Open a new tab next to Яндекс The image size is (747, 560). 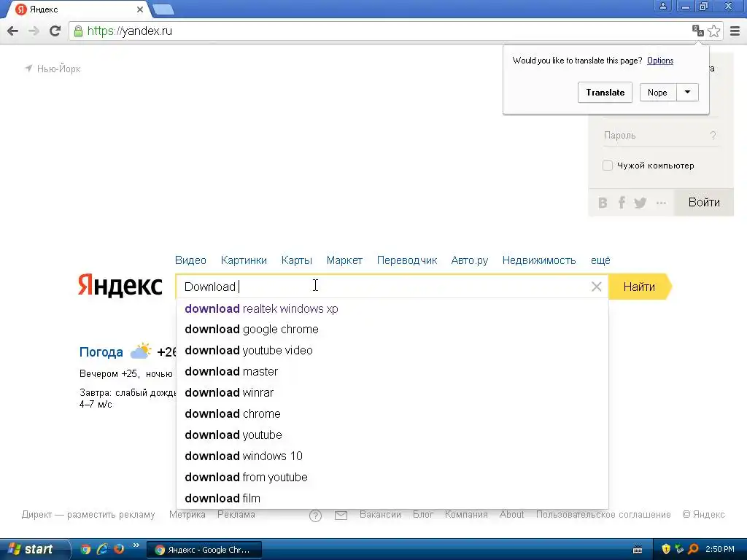click(164, 9)
